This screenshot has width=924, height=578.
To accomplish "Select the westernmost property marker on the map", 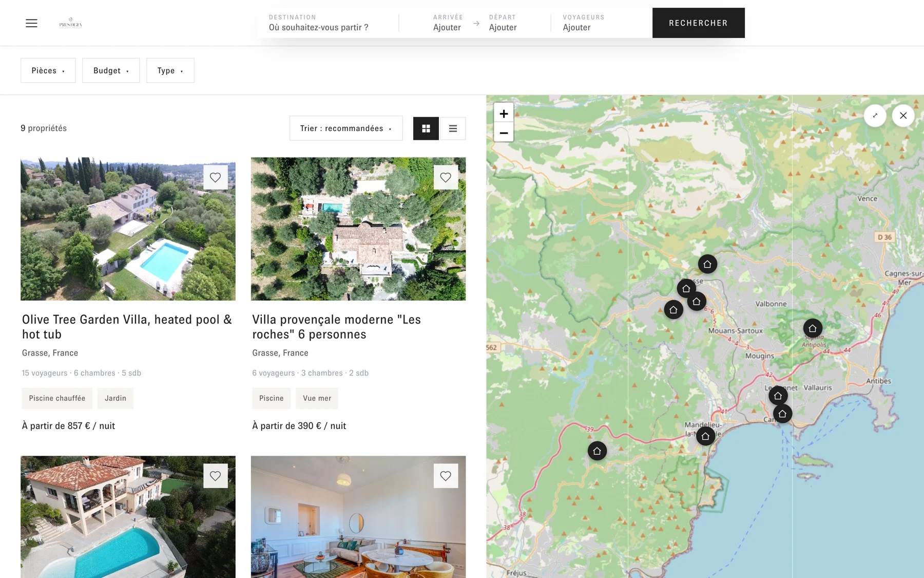I will [x=597, y=451].
